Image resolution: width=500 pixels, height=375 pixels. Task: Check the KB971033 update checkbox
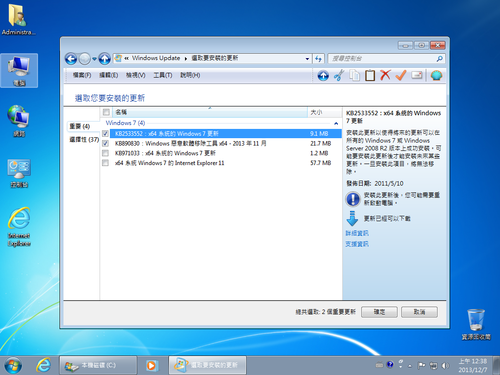[105, 153]
